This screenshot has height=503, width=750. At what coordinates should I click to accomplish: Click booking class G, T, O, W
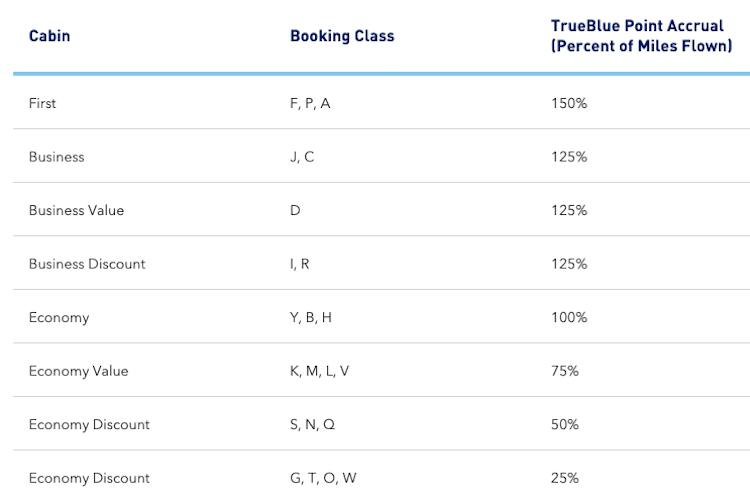tap(323, 478)
